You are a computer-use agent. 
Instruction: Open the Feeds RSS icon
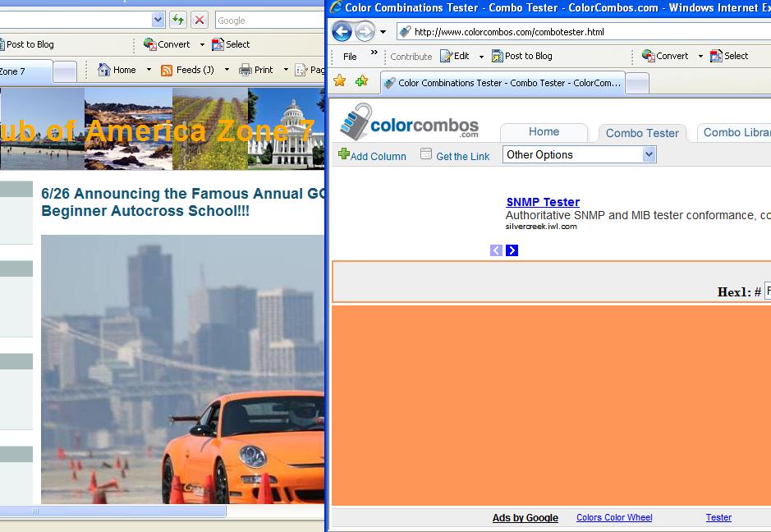(x=167, y=70)
